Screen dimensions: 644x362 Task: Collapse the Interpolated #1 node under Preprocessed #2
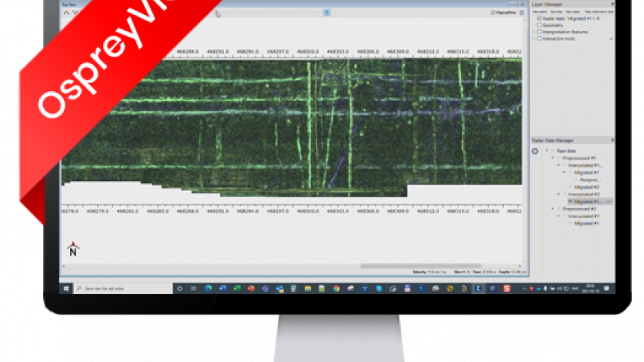tap(558, 216)
